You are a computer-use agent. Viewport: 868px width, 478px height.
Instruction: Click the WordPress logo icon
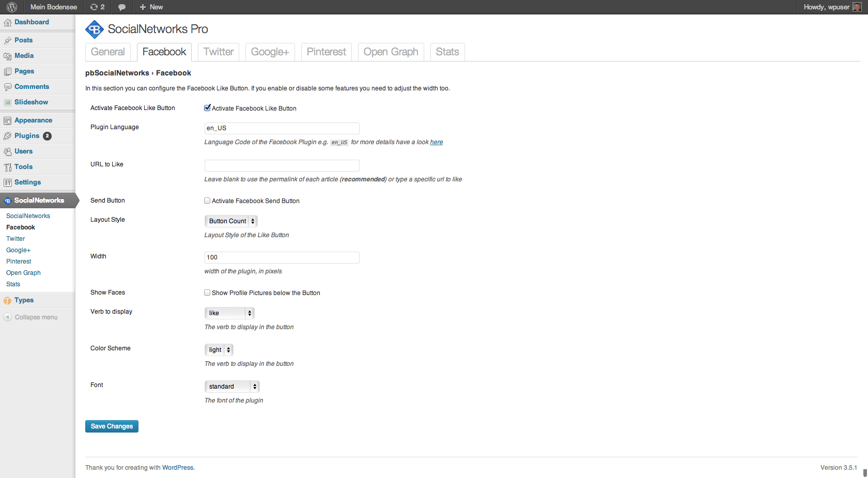click(x=12, y=7)
